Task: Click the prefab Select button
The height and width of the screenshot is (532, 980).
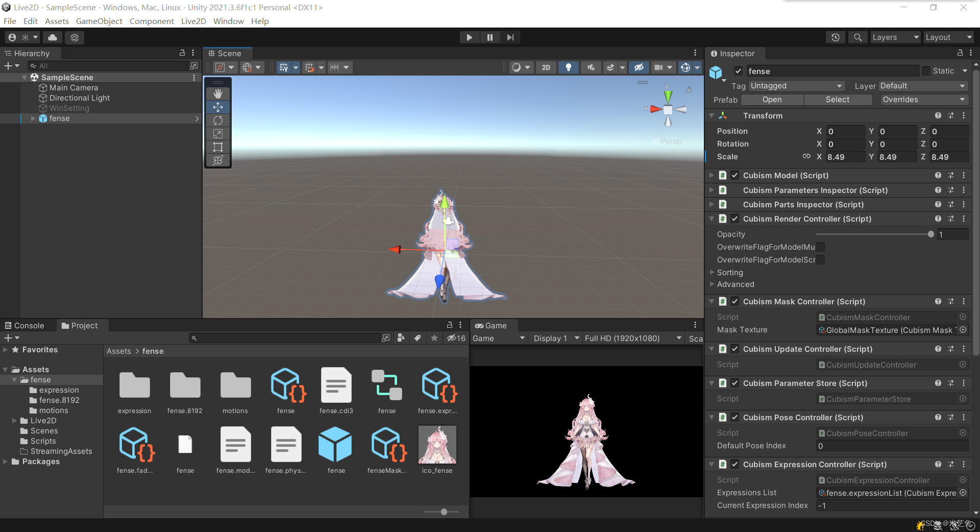Action: [x=838, y=100]
